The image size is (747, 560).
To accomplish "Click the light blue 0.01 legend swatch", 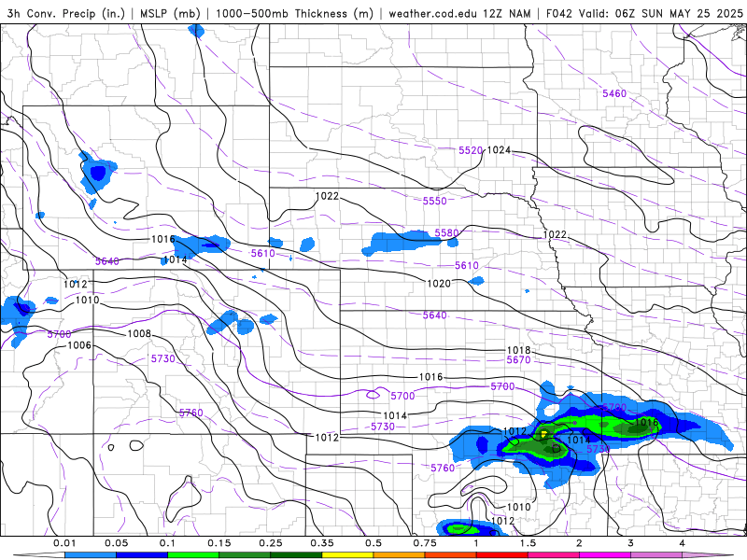I will pos(91,554).
